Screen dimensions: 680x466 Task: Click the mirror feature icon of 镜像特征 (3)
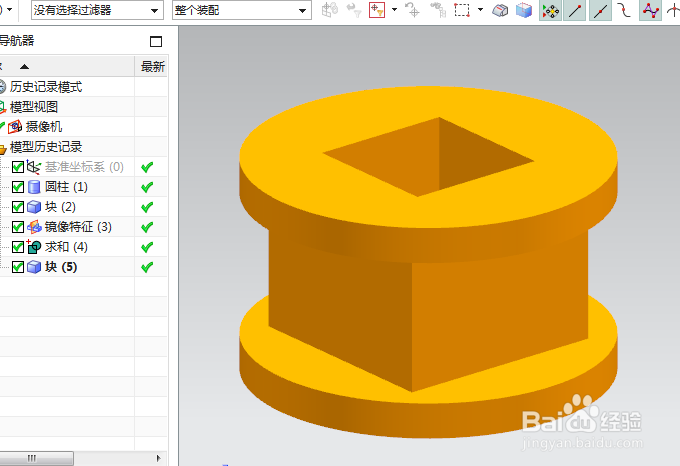point(34,227)
